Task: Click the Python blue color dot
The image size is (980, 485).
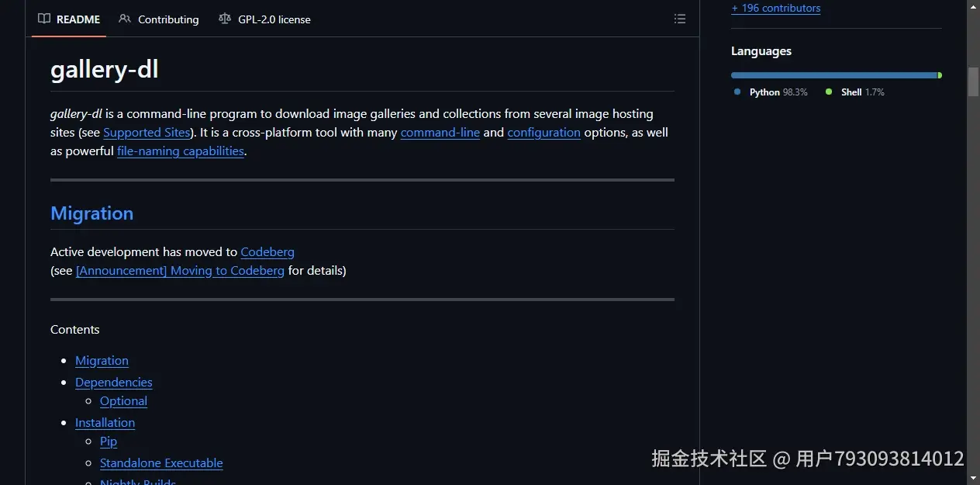Action: [x=737, y=92]
